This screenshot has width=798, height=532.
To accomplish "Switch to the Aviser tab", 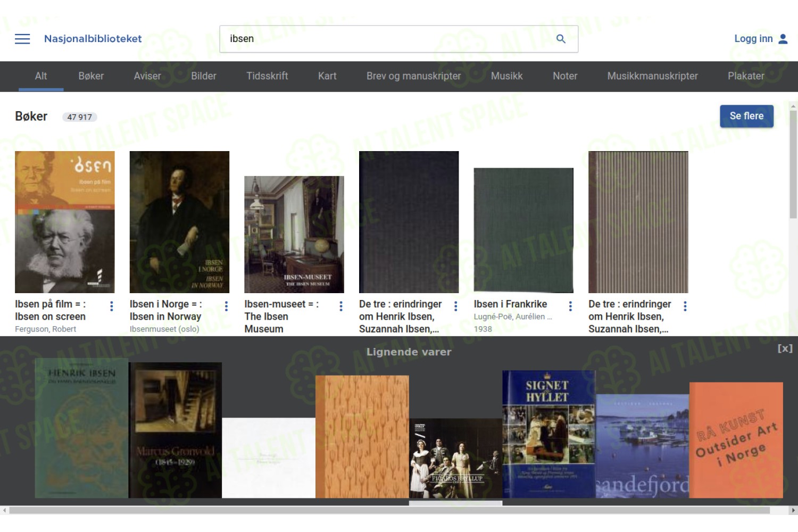I will coord(147,76).
